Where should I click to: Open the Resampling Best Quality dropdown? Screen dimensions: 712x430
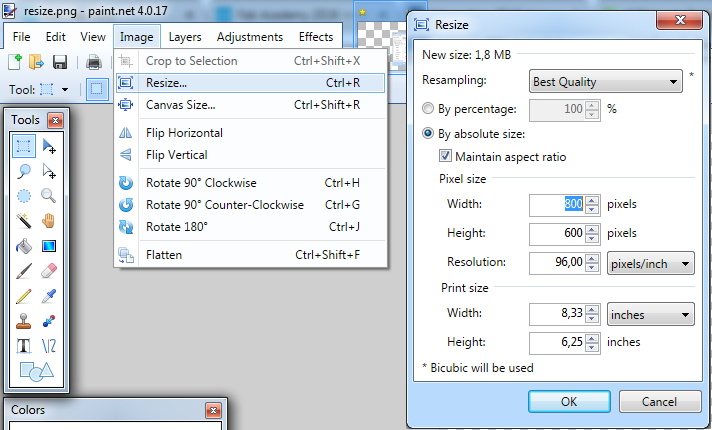click(x=606, y=82)
